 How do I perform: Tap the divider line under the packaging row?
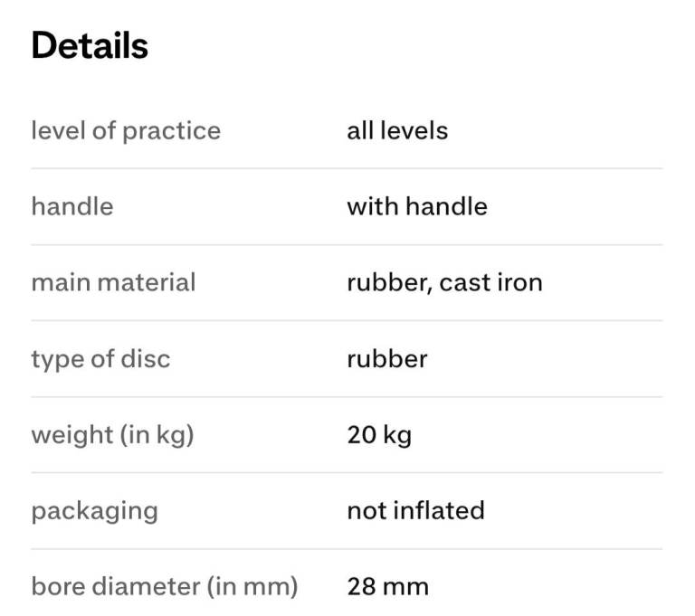coord(347,548)
